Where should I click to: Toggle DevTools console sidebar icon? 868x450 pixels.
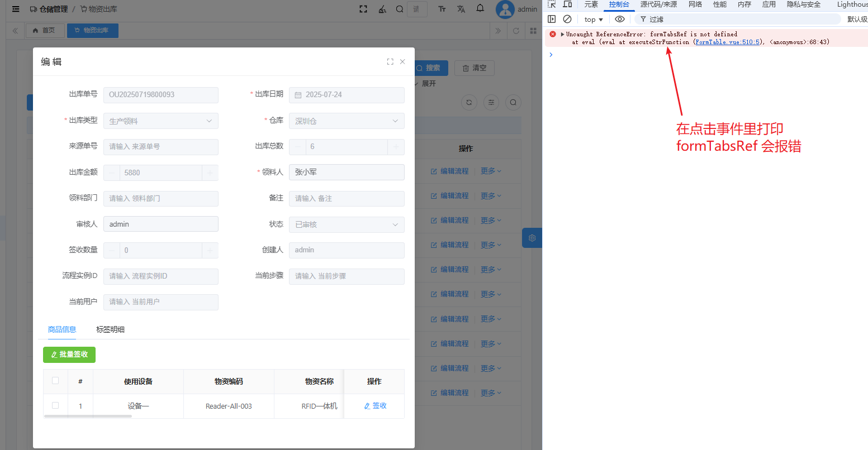pyautogui.click(x=552, y=19)
